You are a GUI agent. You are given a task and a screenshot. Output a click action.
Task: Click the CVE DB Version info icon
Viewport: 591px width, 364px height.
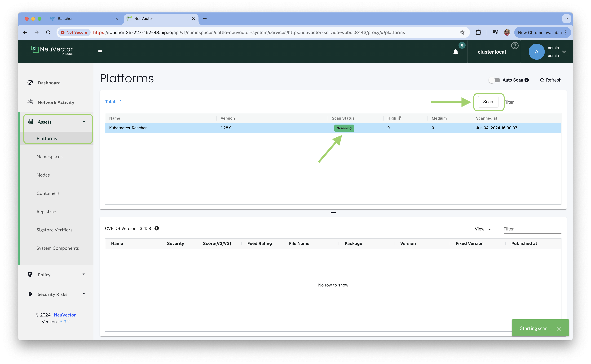pyautogui.click(x=157, y=228)
